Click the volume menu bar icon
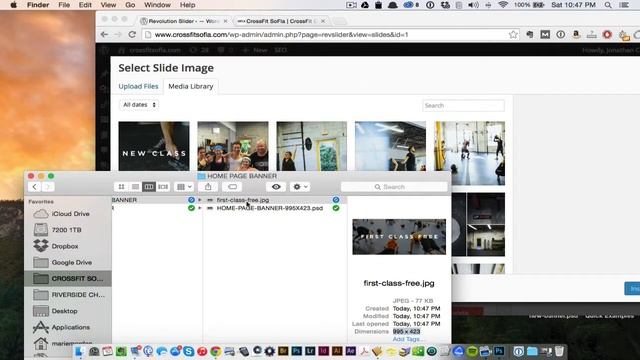 click(x=473, y=5)
